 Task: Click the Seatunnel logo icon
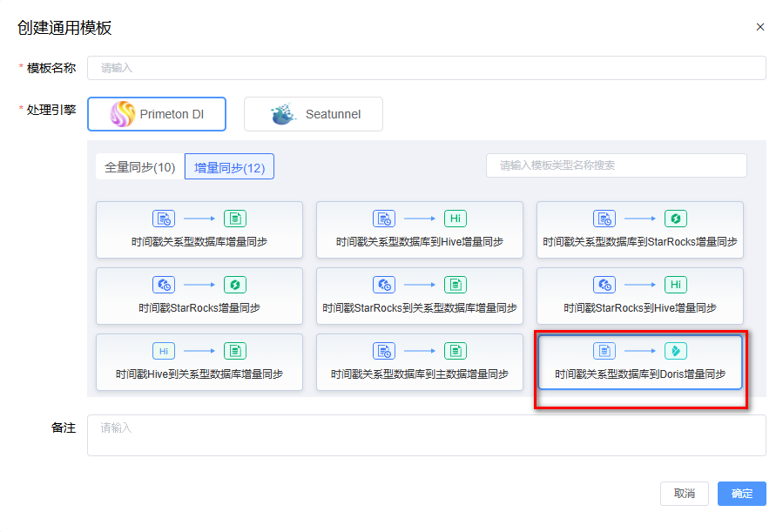pos(284,114)
